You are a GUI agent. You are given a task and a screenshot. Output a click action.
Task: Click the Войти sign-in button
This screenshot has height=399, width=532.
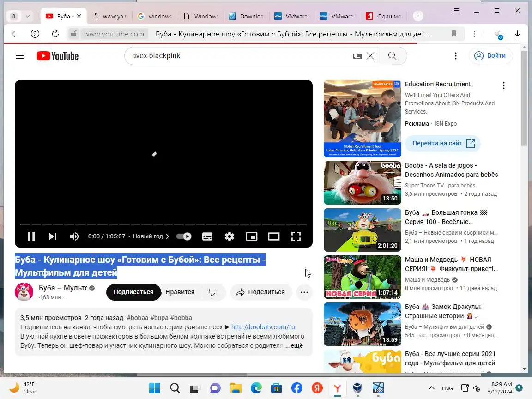pyautogui.click(x=490, y=55)
